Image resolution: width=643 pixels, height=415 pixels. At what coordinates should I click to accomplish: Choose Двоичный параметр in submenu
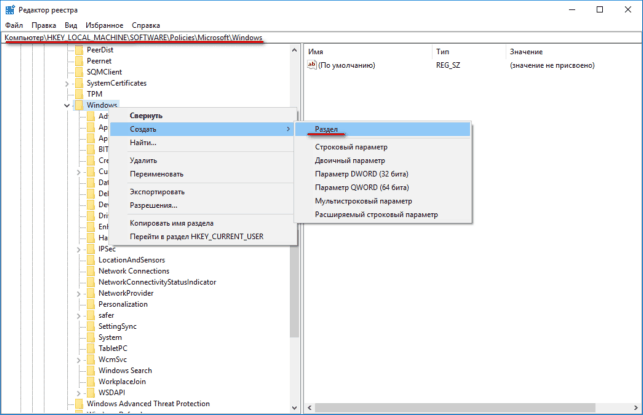pos(383,160)
